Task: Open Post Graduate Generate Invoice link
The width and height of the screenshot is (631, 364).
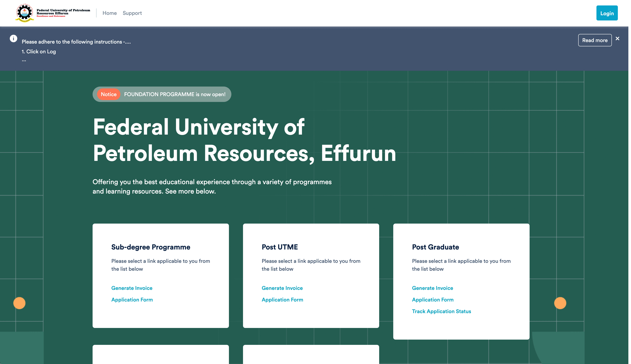Action: click(x=432, y=288)
